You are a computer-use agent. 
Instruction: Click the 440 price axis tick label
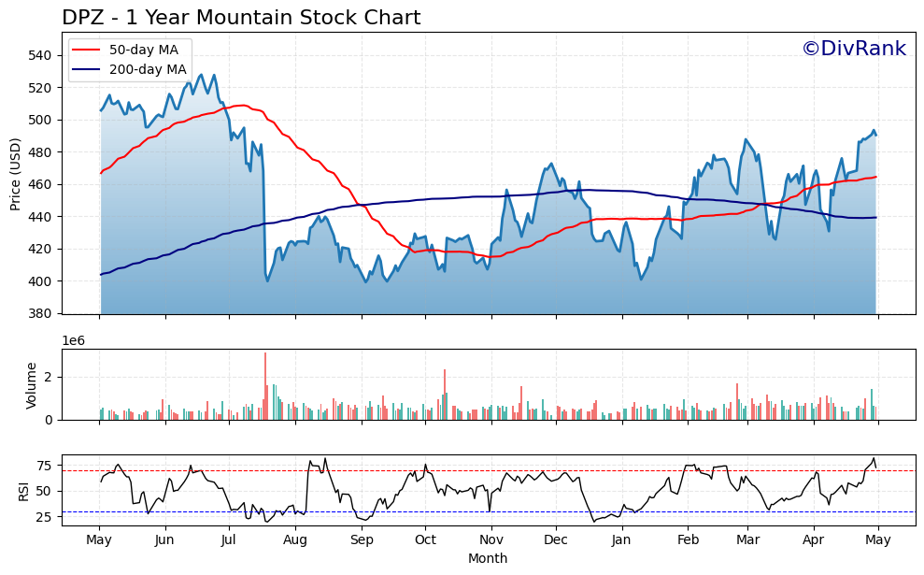coord(39,217)
